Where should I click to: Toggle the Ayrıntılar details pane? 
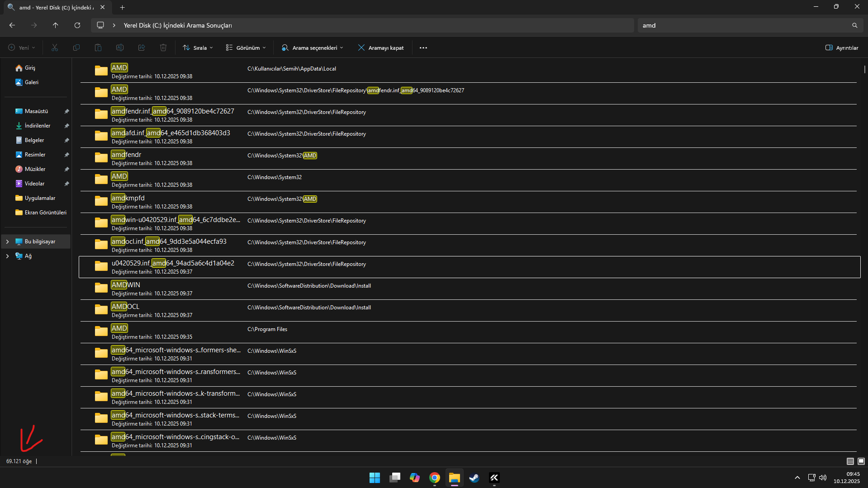click(842, 47)
